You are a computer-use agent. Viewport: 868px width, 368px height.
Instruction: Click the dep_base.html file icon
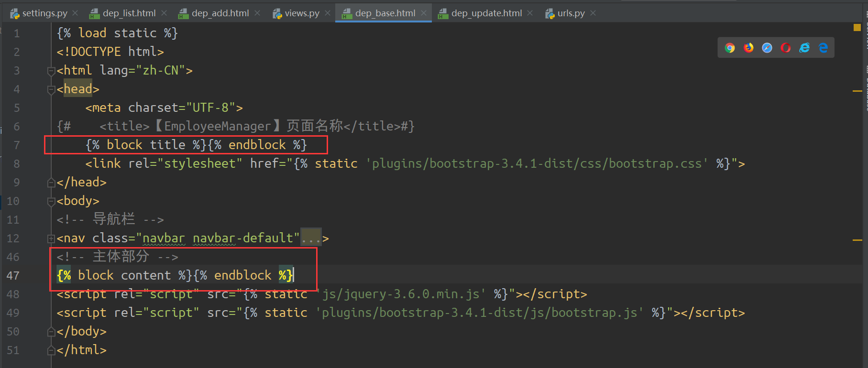coord(347,14)
